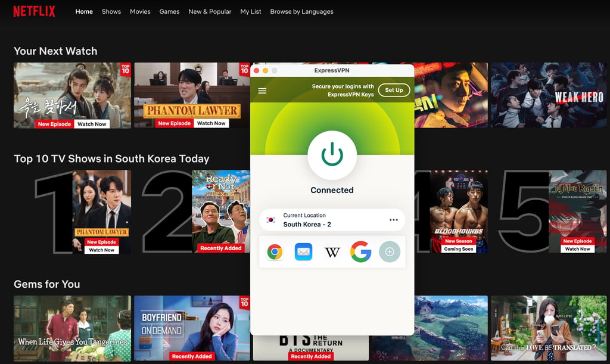
Task: Open Can This Love Be Translated thumbnail
Action: point(548,328)
